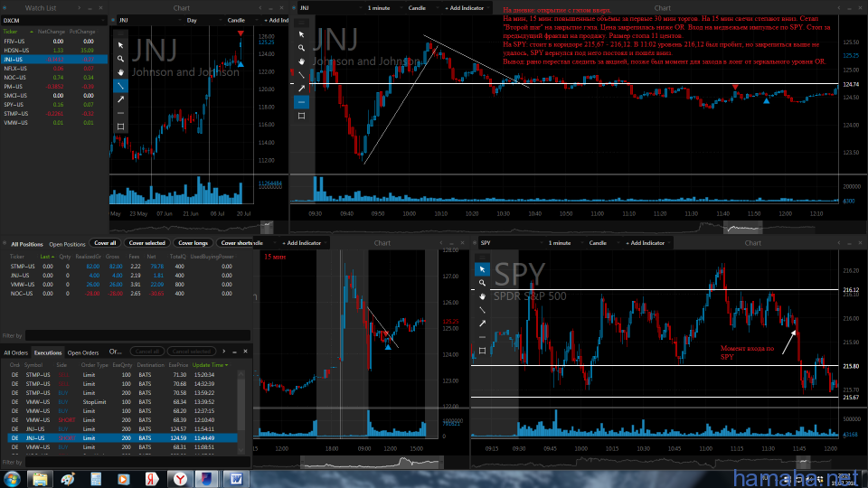Select horizontal line tool in JNJ 1 minute chart

click(x=301, y=102)
